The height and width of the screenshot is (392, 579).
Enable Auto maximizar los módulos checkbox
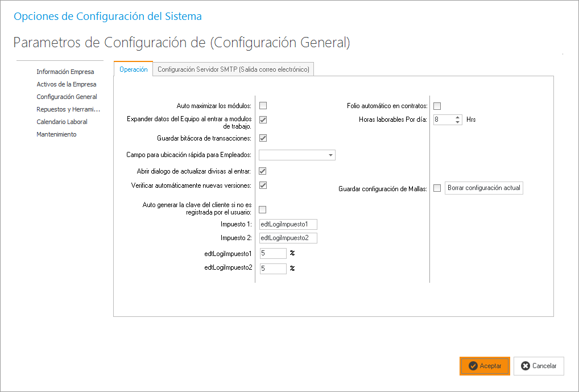pos(263,105)
